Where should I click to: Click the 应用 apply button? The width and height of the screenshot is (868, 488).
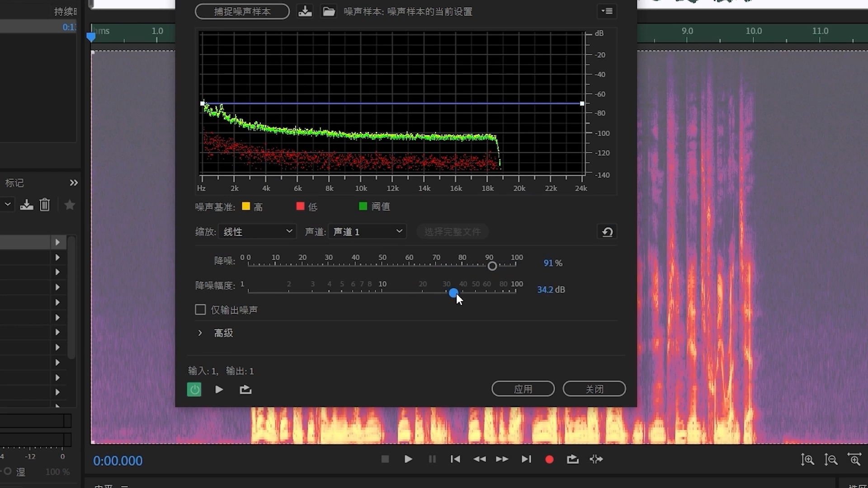523,389
